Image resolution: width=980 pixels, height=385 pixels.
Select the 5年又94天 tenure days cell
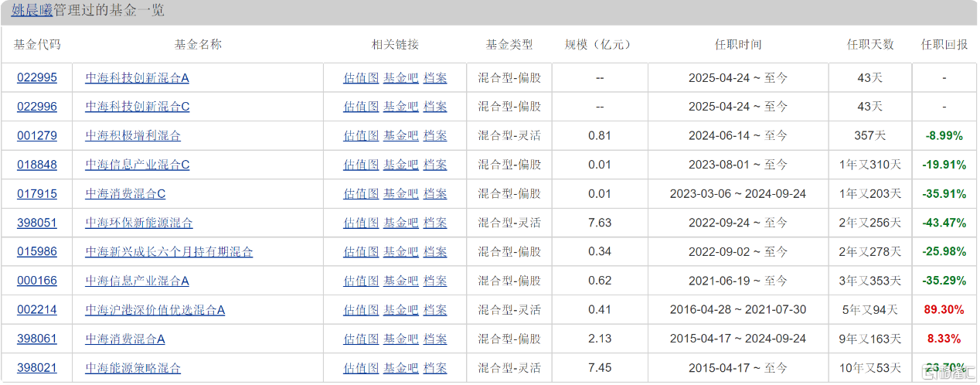point(870,310)
